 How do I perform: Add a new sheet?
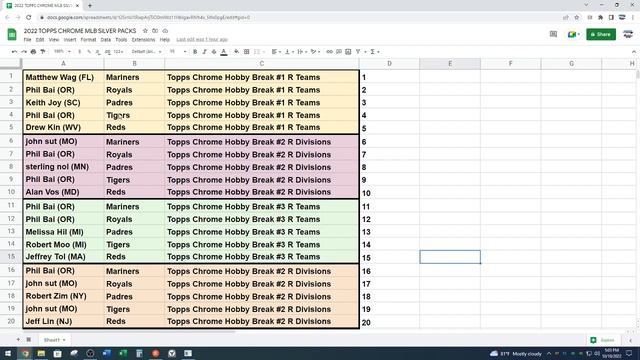pos(18,340)
